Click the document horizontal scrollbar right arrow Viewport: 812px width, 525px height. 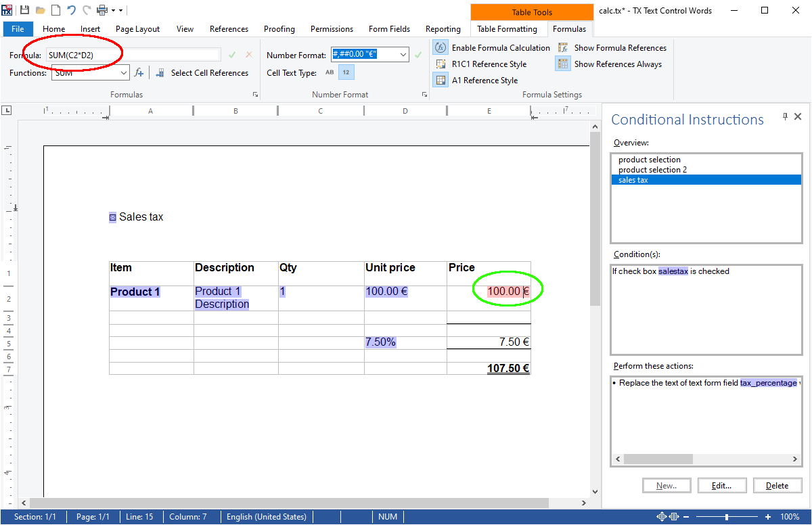pos(583,503)
